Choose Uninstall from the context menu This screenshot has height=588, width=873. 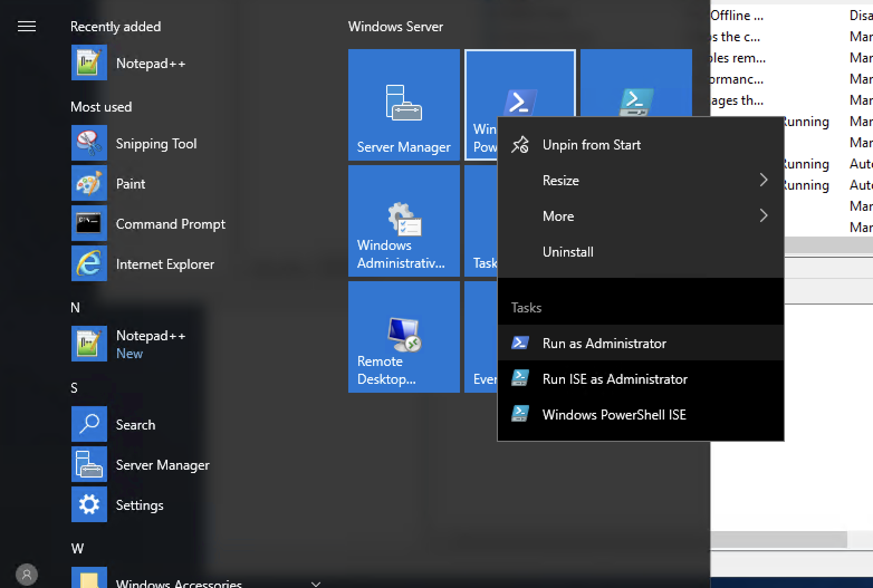568,252
